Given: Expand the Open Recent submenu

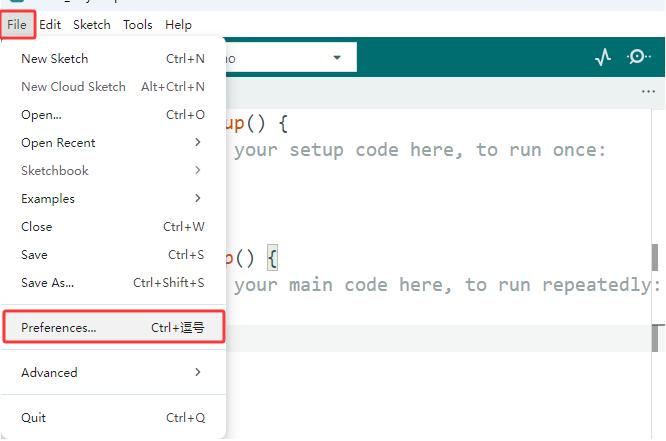Looking at the screenshot, I should pyautogui.click(x=113, y=143).
